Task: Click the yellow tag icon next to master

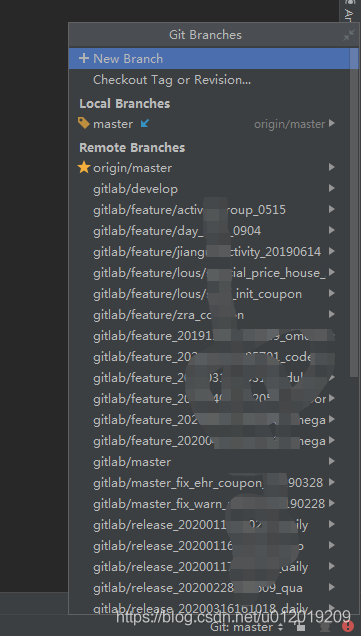Action: 84,123
